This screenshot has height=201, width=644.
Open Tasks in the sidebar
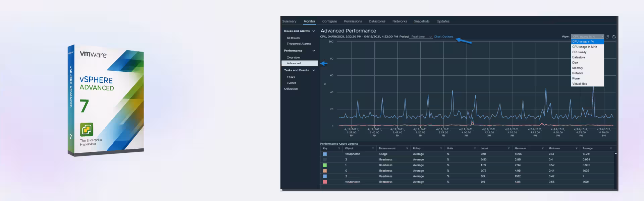pyautogui.click(x=291, y=77)
